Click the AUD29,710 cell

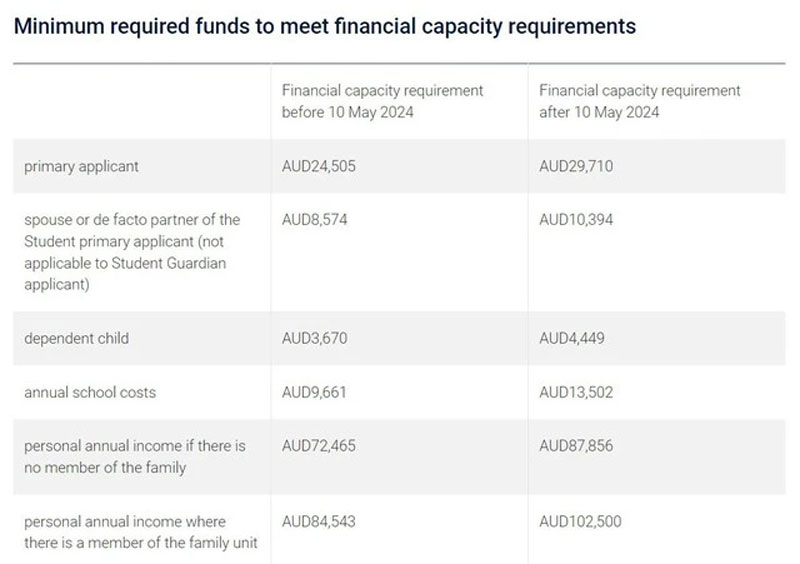[x=576, y=166]
